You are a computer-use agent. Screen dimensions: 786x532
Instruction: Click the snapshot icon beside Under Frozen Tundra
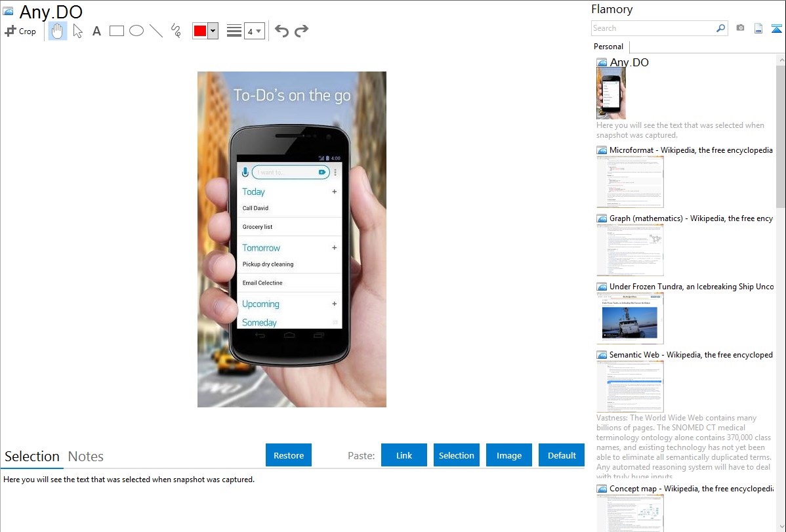click(x=602, y=286)
